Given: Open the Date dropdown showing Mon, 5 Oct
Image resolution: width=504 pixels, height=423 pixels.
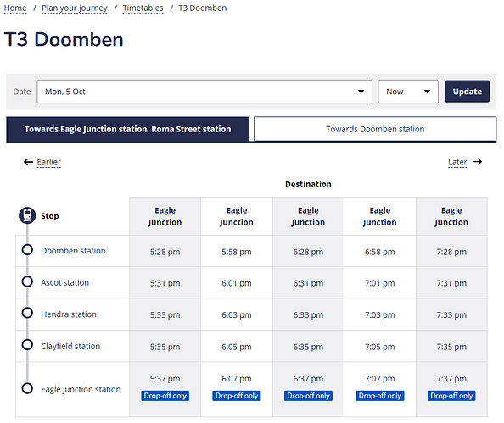Looking at the screenshot, I should click(x=204, y=92).
